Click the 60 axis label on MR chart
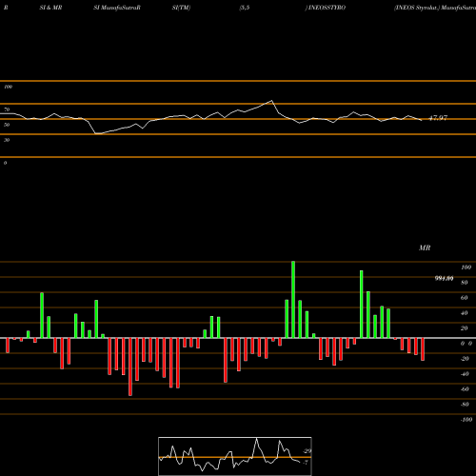Viewport: 476px width, 476px height. (x=464, y=298)
